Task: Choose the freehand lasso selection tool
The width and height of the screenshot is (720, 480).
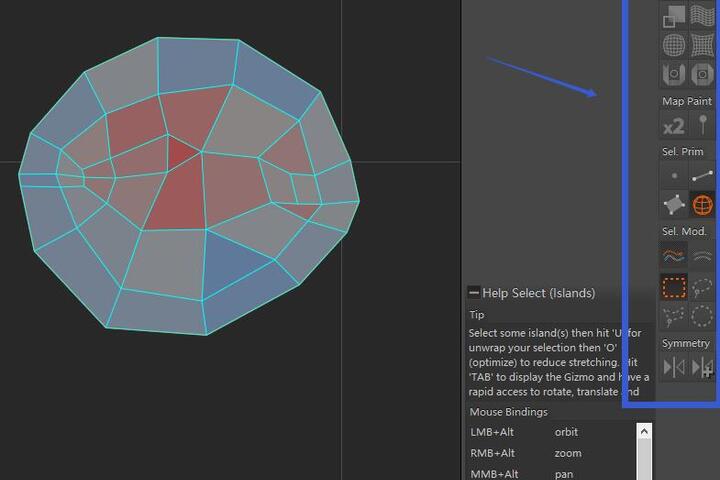Action: [x=703, y=289]
